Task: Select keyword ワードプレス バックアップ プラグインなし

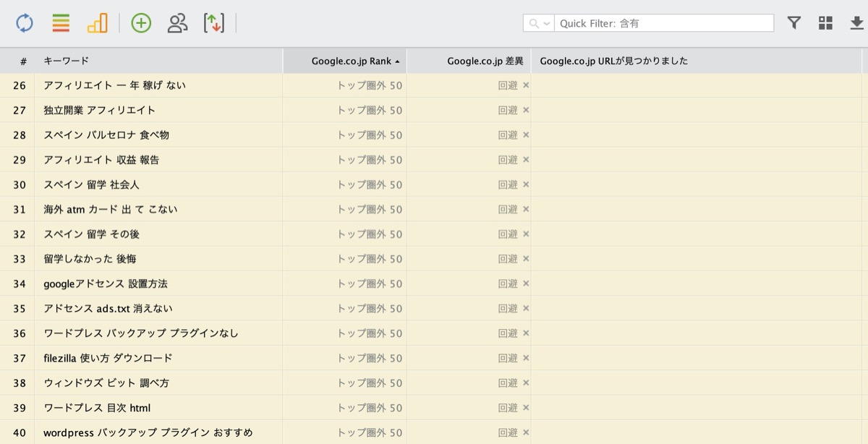Action: pyautogui.click(x=141, y=333)
